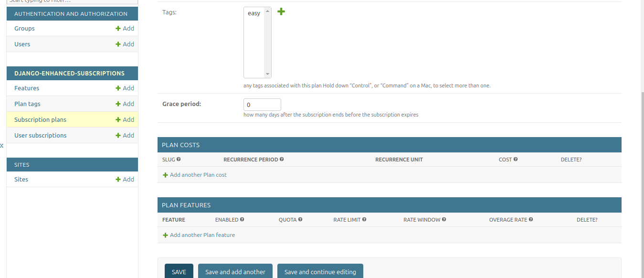Click Add next to Users
The height and width of the screenshot is (278, 644).
coord(125,44)
